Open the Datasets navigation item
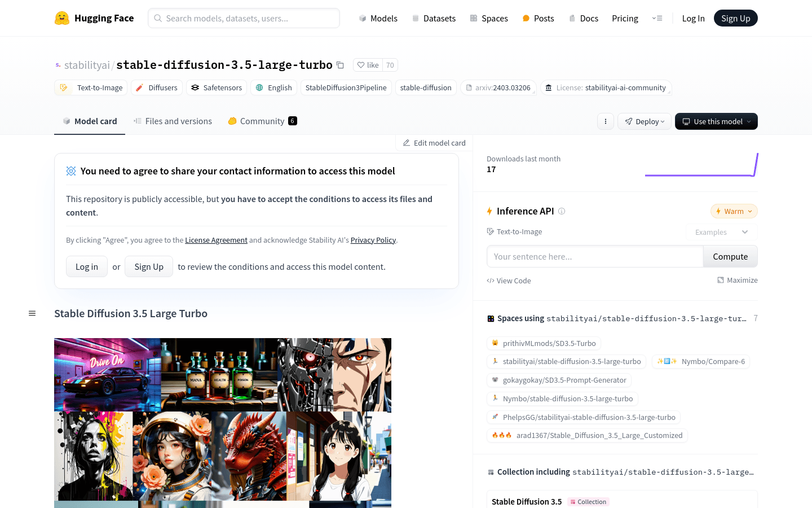The image size is (812, 508). point(434,18)
